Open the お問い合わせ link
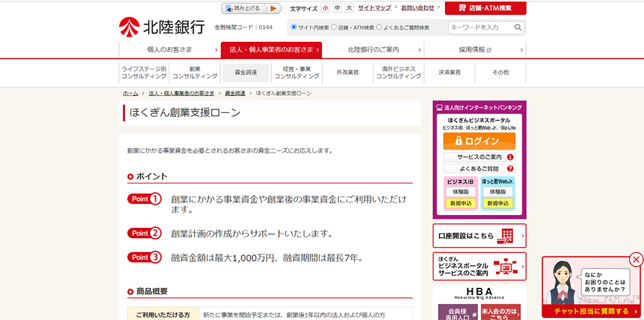Image resolution: width=644 pixels, height=320 pixels. click(418, 7)
